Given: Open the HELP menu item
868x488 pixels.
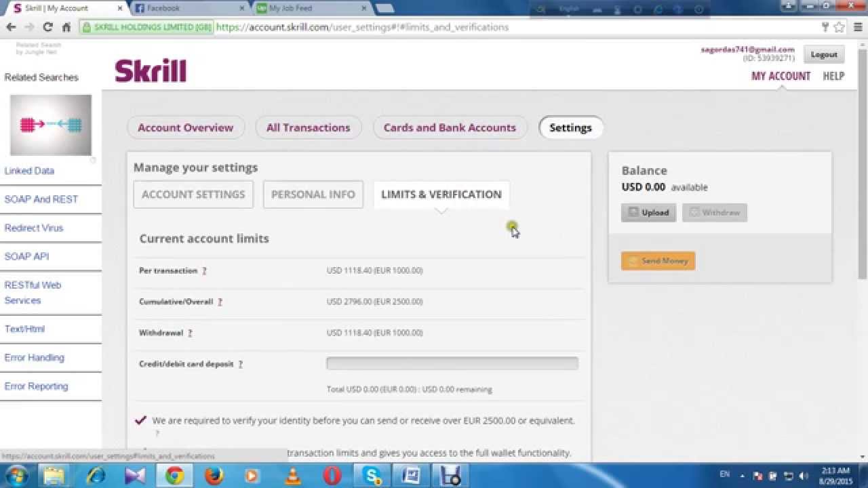Looking at the screenshot, I should coord(833,76).
